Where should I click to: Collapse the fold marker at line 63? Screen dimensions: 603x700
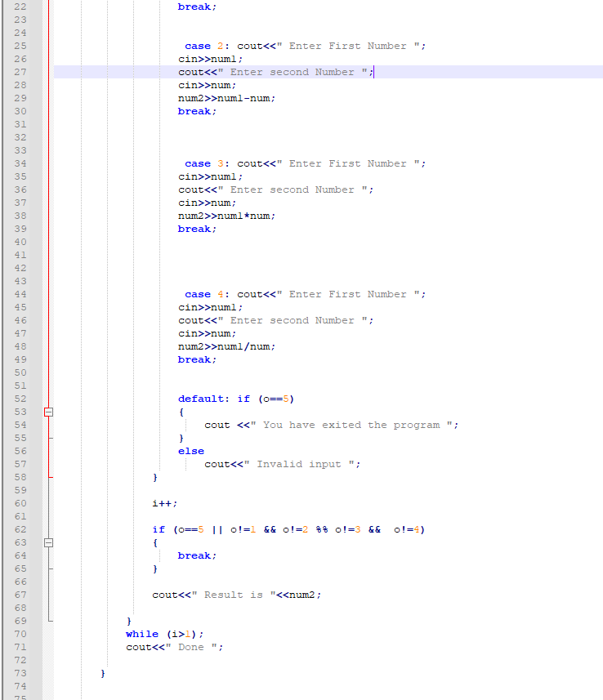49,543
